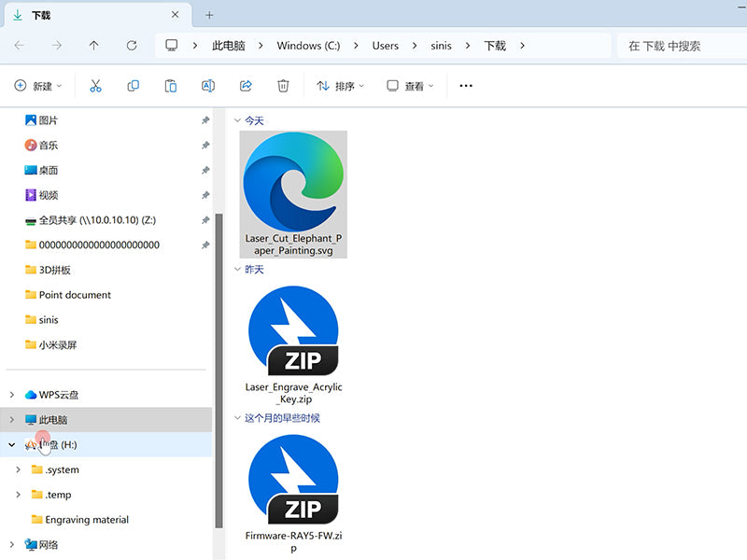Click the Delete trash can icon
This screenshot has width=747, height=560.
[x=283, y=86]
